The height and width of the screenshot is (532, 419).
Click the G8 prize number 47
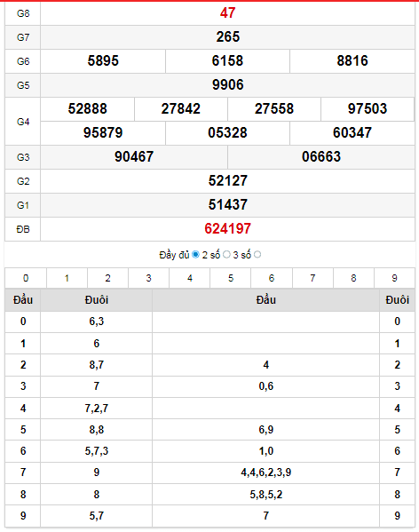[x=227, y=13]
